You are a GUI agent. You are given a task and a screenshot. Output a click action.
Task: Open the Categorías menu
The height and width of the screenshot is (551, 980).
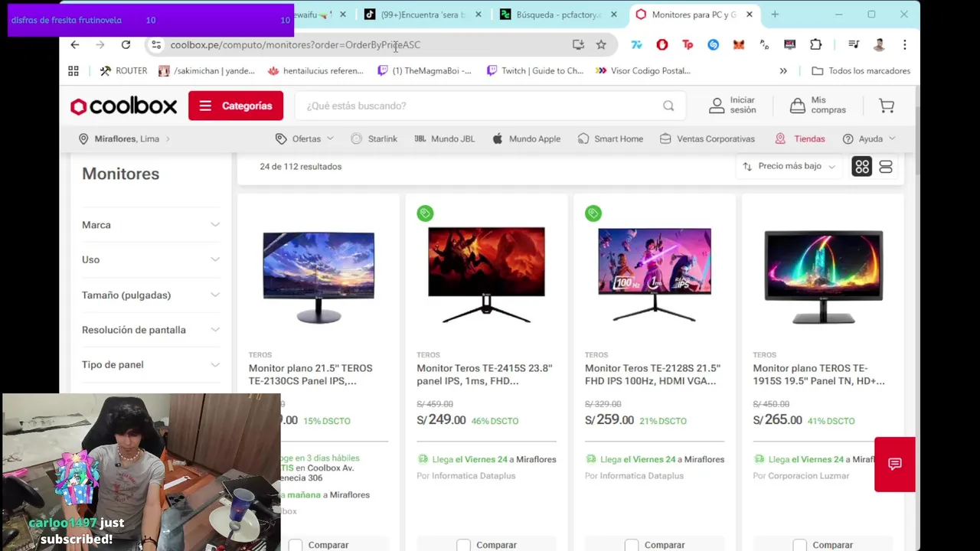point(236,106)
